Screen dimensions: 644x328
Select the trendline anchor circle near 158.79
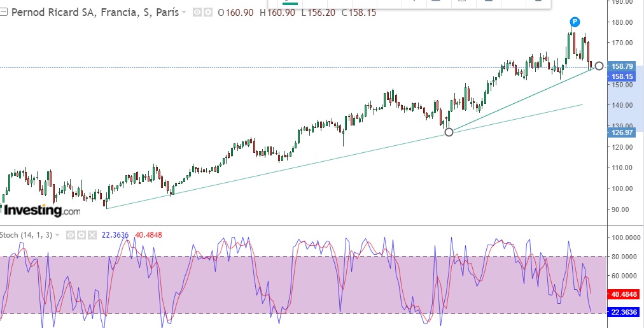pos(599,66)
